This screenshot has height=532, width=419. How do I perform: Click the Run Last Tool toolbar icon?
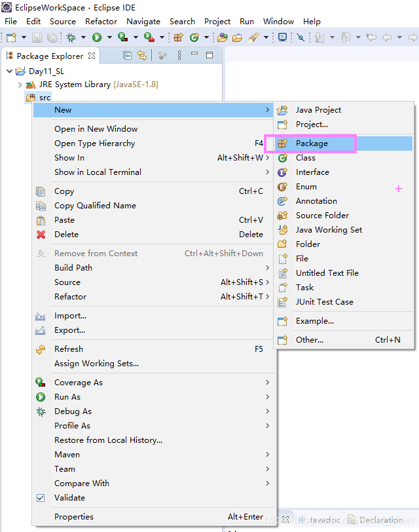pyautogui.click(x=149, y=37)
